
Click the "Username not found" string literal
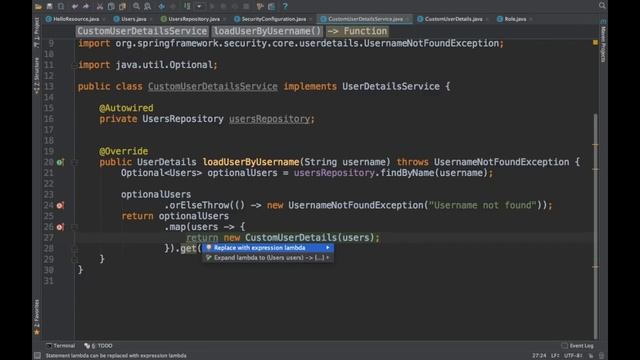[x=482, y=205]
